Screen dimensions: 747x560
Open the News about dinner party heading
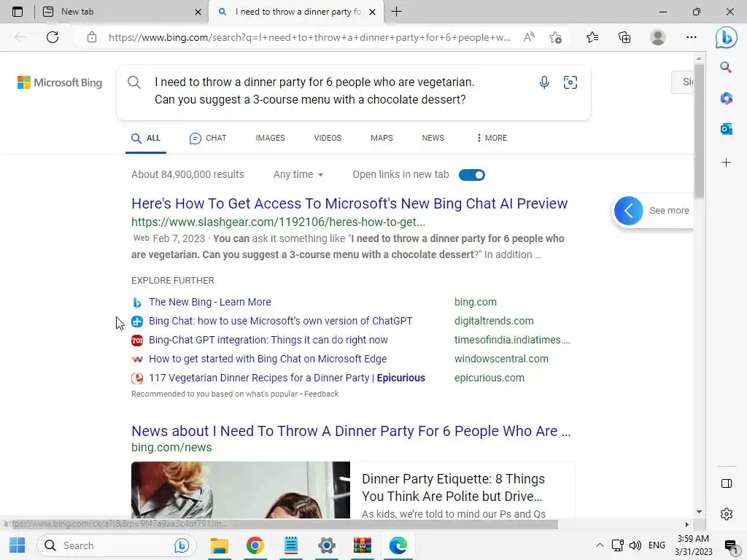click(351, 431)
